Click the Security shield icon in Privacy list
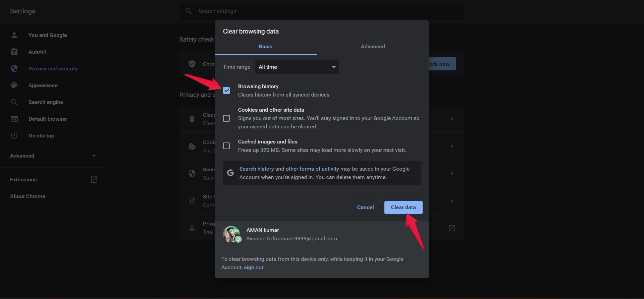The image size is (644, 299). 192,173
